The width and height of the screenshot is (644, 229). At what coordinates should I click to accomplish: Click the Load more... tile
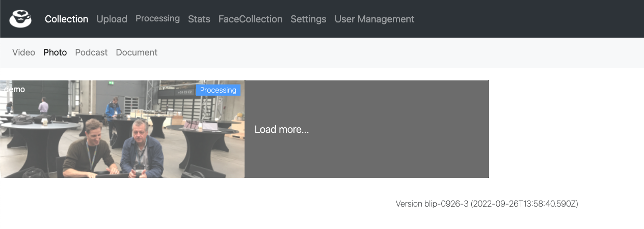pos(367,129)
